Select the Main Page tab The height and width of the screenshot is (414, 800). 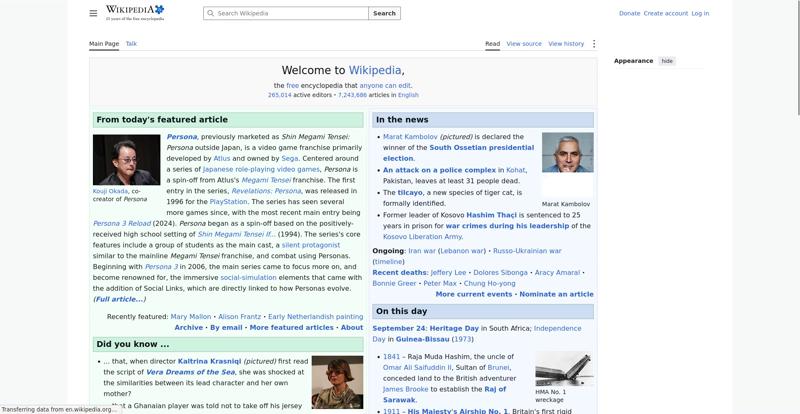coord(104,44)
